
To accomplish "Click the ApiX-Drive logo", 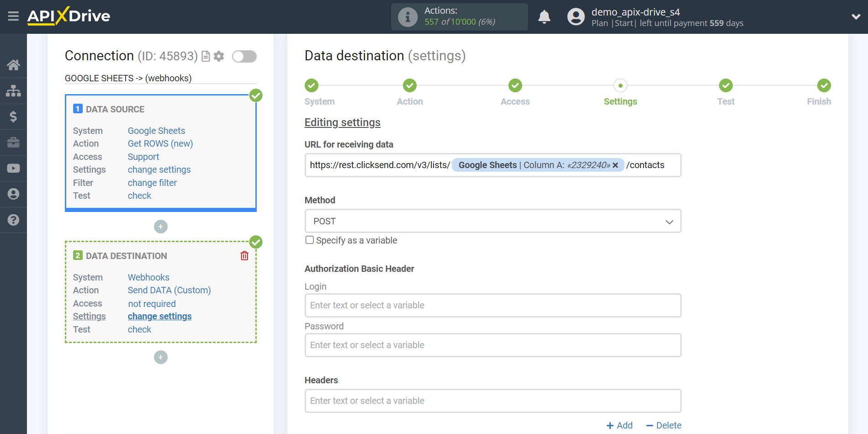I will [x=69, y=16].
